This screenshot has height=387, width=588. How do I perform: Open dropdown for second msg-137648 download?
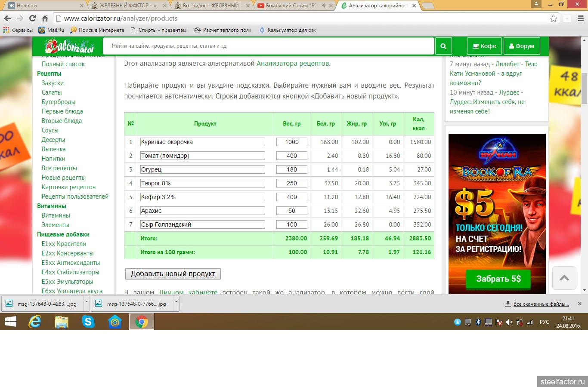click(x=176, y=303)
